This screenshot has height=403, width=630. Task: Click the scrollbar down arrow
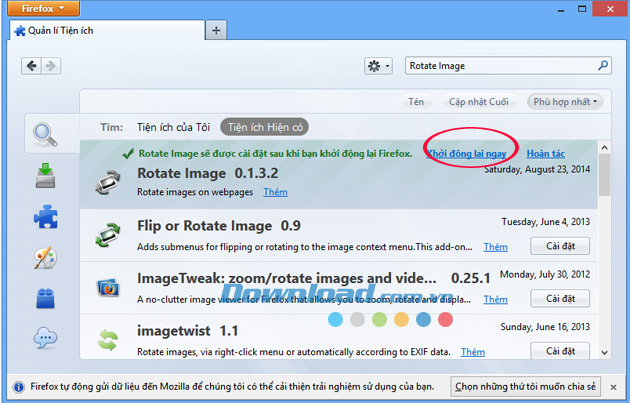pyautogui.click(x=604, y=353)
